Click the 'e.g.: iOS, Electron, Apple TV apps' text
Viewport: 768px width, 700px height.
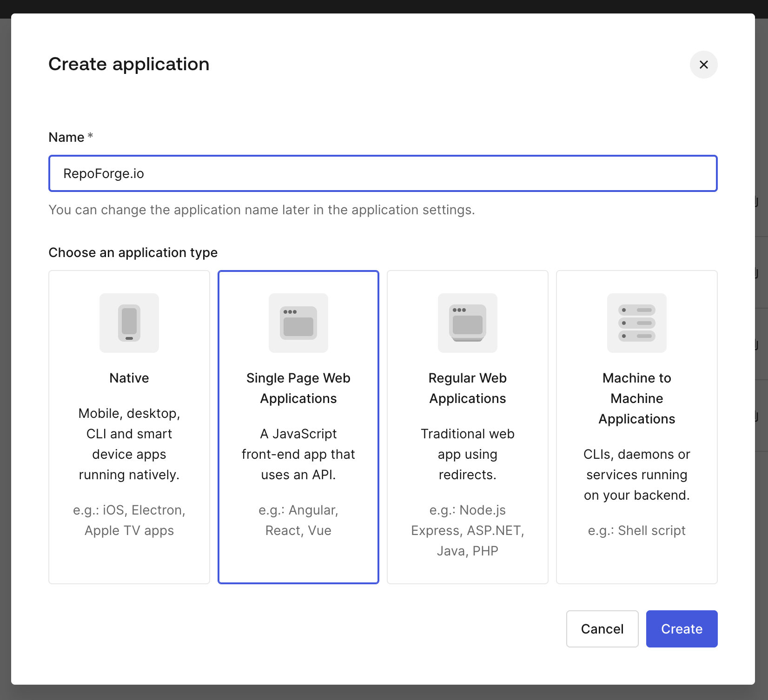[129, 520]
